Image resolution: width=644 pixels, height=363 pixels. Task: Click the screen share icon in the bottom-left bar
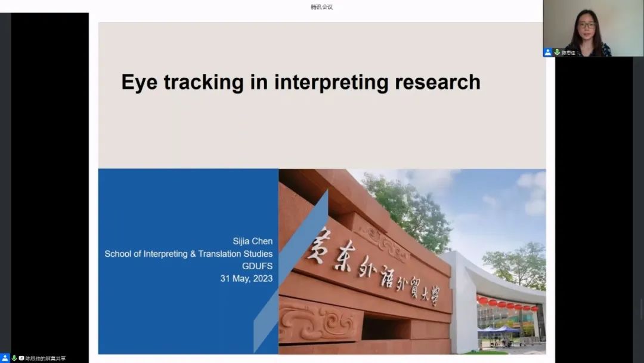coord(21,358)
